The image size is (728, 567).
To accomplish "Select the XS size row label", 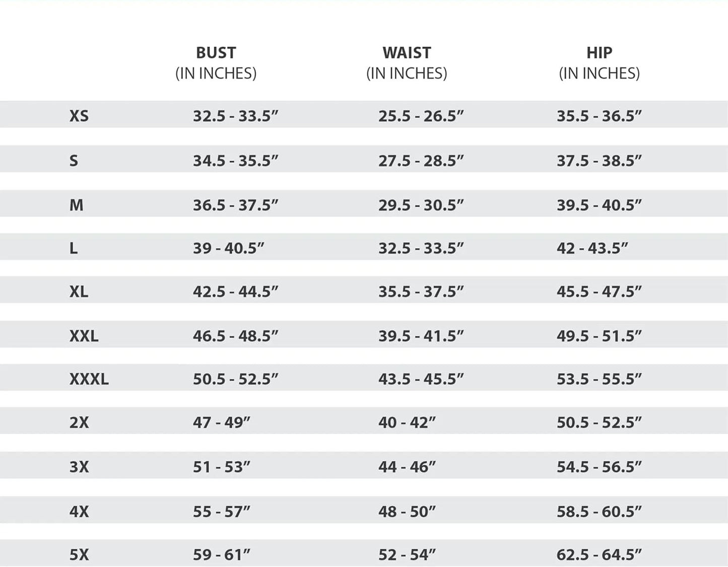I will click(x=79, y=116).
